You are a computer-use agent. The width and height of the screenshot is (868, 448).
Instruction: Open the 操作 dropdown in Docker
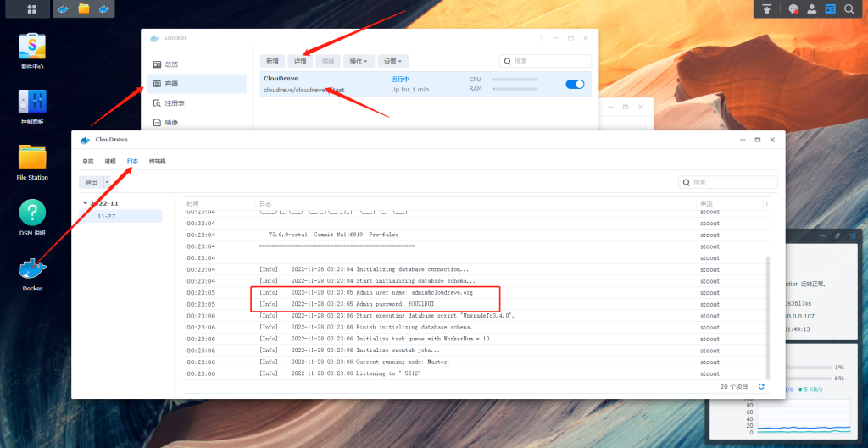359,61
